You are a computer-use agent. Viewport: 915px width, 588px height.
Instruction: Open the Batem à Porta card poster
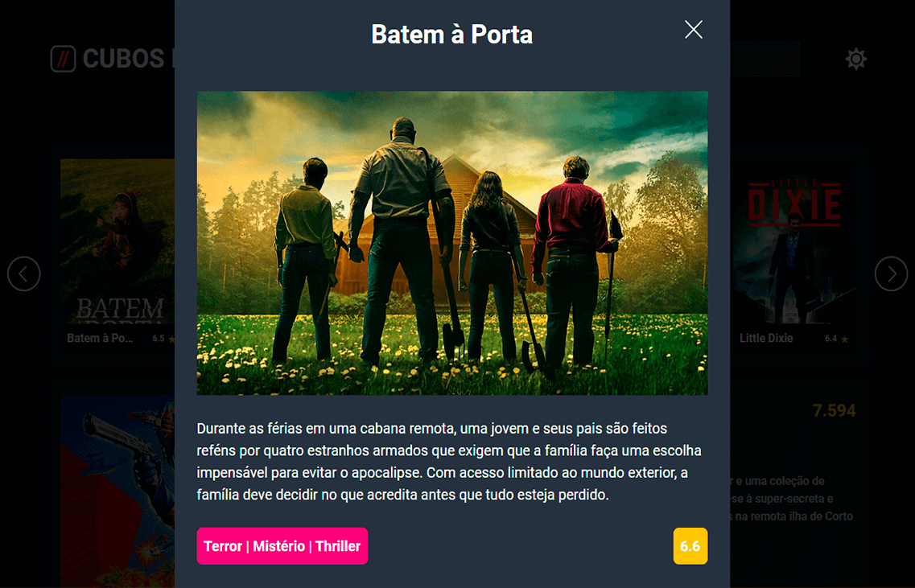[x=117, y=241]
